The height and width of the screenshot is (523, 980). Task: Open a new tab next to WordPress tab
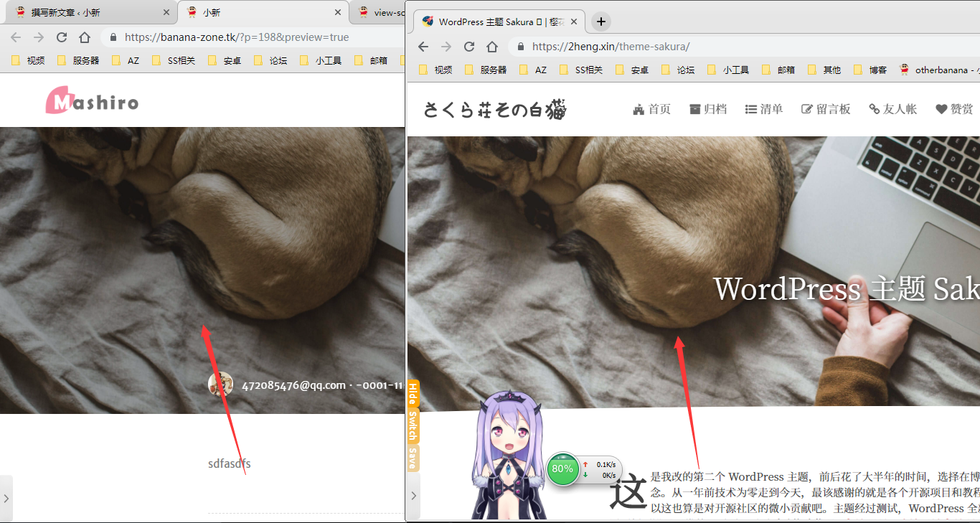point(601,22)
